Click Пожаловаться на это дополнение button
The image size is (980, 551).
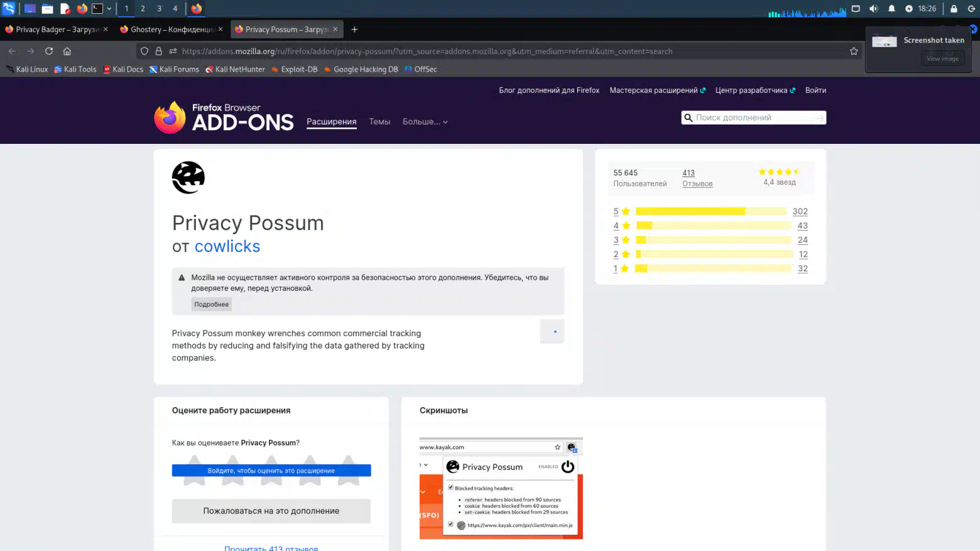click(x=271, y=511)
